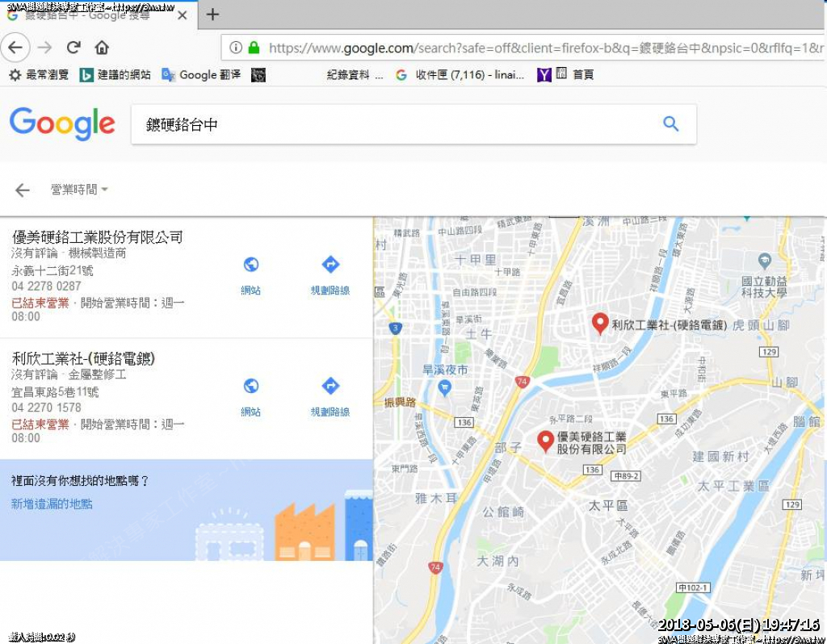Get directions to 優美硬鉻工業股份有限公司
The image size is (827, 644).
coord(330,275)
